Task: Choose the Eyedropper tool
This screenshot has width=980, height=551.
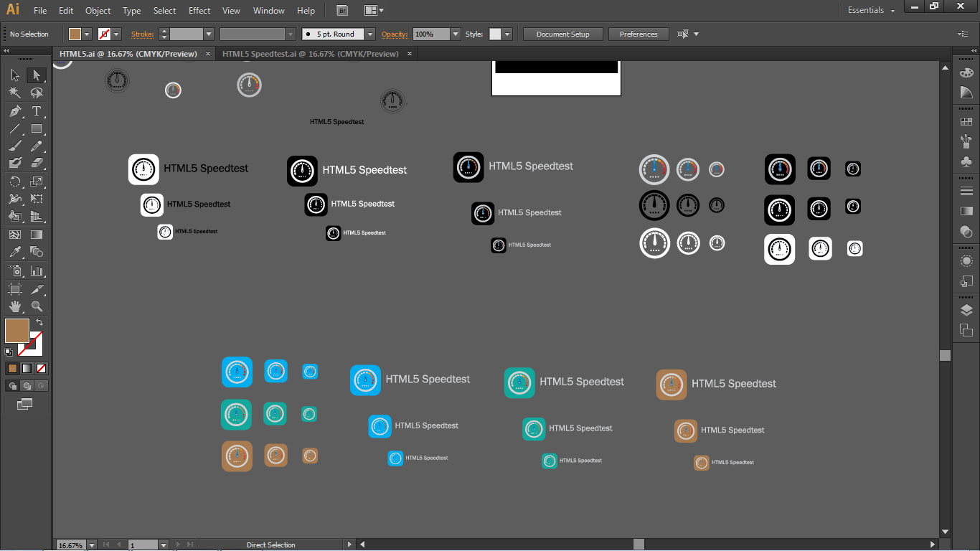Action: point(15,252)
